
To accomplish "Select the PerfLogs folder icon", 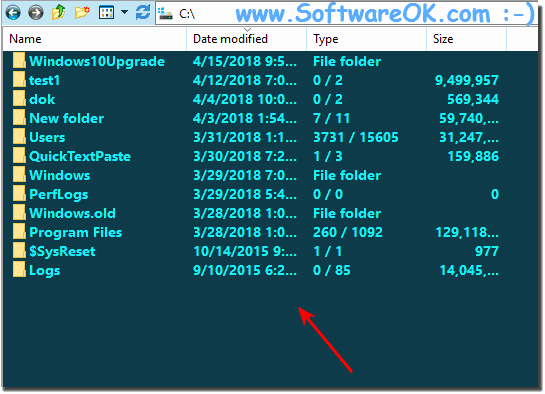I will (x=19, y=194).
